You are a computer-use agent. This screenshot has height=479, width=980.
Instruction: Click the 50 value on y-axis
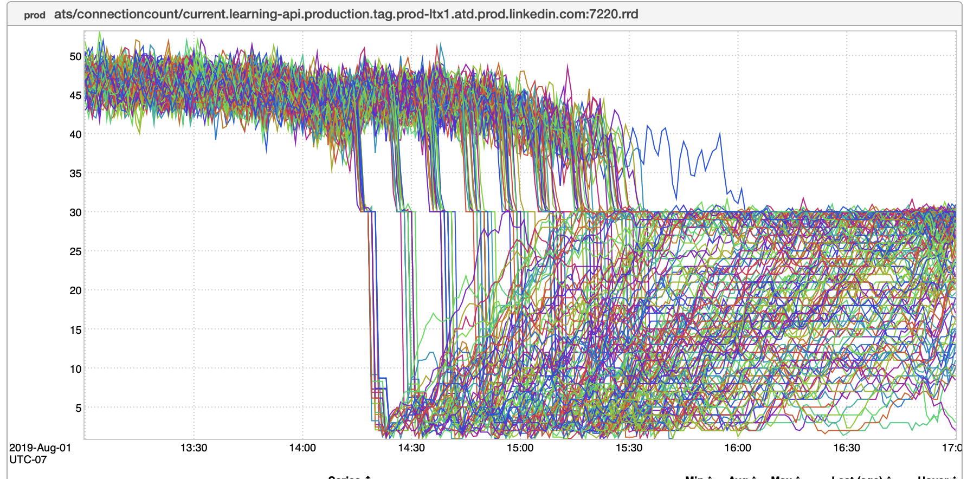point(75,56)
